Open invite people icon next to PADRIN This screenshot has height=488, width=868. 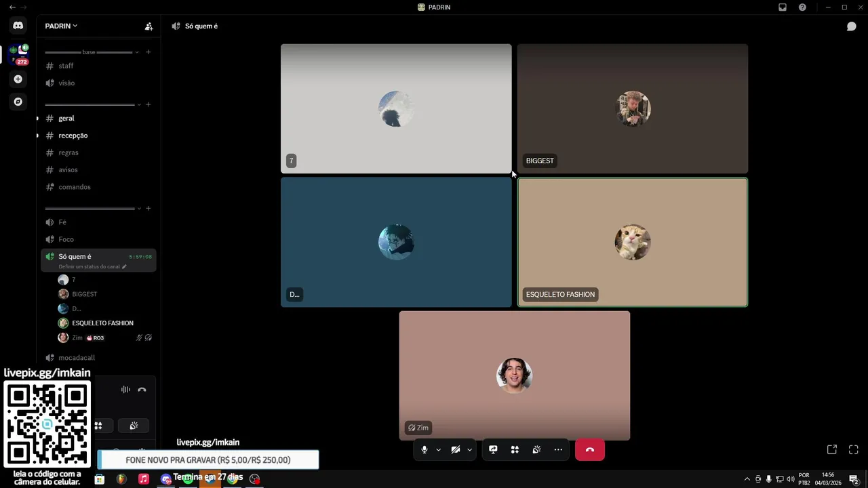pyautogui.click(x=149, y=26)
